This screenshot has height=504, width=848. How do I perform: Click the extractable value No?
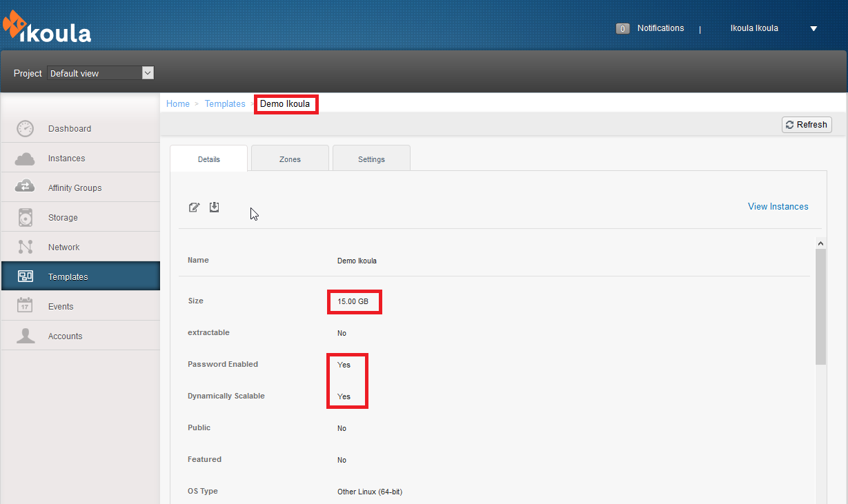pyautogui.click(x=342, y=334)
